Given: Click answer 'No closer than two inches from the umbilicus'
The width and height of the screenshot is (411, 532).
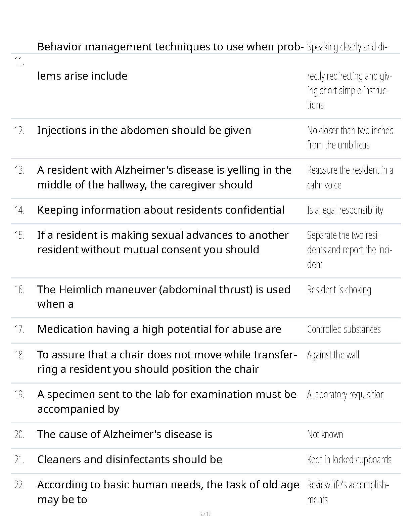Looking at the screenshot, I should 350,138.
